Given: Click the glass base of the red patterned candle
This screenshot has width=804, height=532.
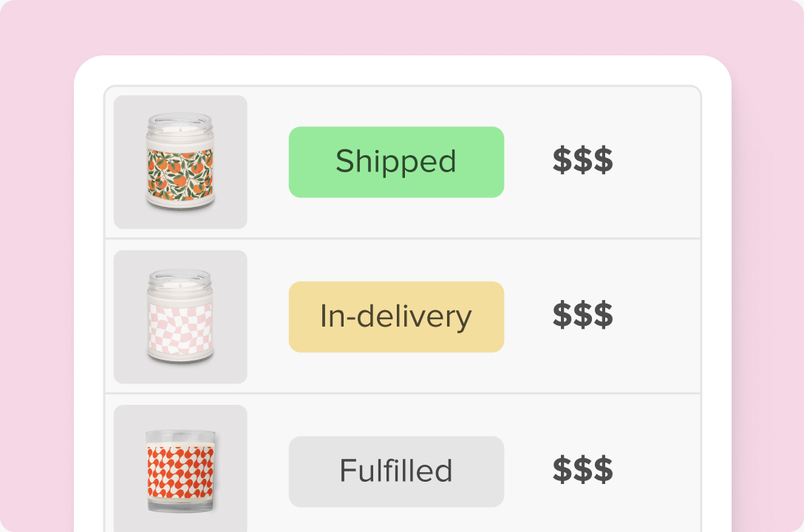Looking at the screenshot, I should tap(180, 504).
